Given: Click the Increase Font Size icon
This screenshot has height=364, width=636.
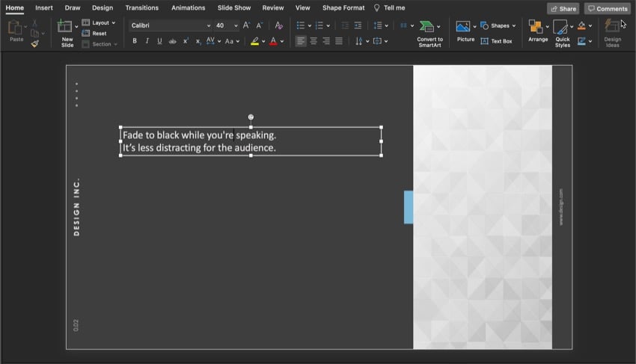Looking at the screenshot, I should point(246,25).
